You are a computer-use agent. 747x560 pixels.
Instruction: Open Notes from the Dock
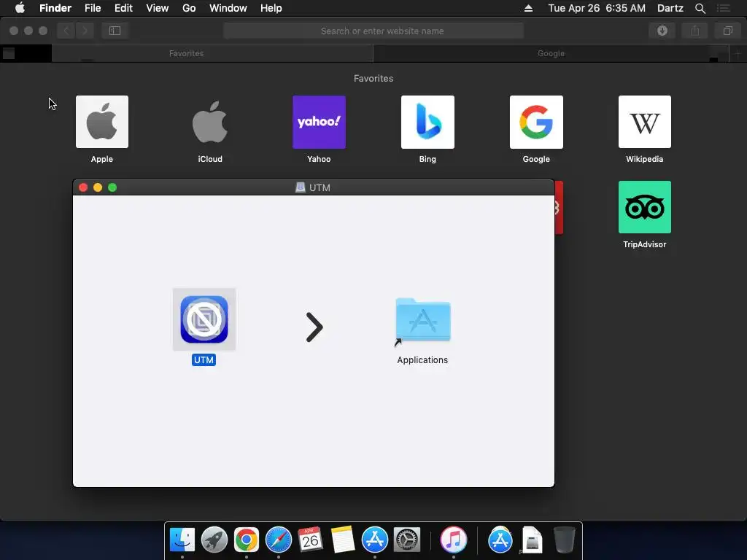pos(342,540)
